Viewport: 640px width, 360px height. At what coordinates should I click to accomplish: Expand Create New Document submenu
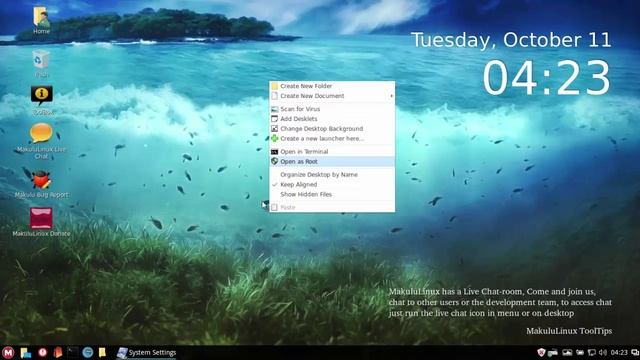(332, 96)
